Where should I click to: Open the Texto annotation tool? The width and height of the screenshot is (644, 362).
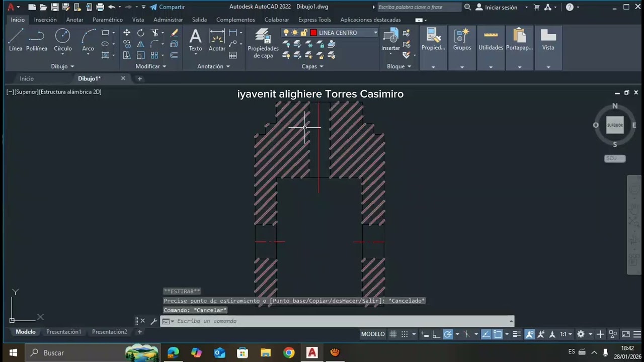click(x=195, y=40)
